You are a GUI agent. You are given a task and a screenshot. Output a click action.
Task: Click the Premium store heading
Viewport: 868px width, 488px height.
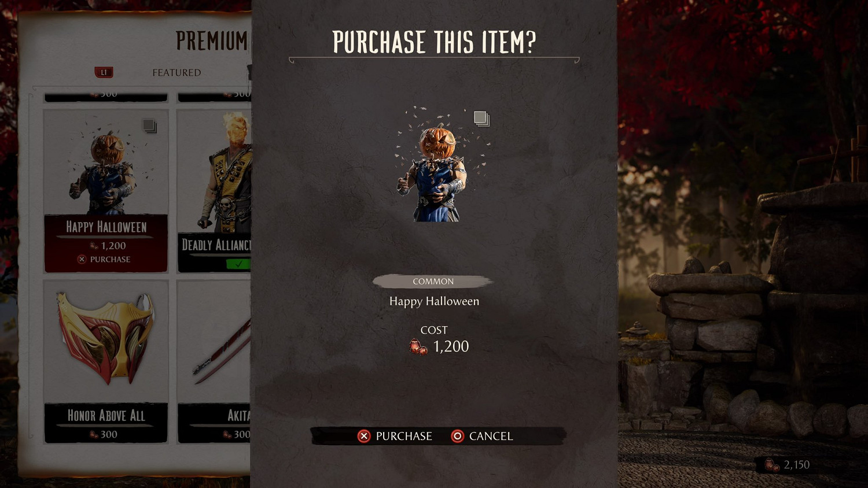tap(211, 41)
